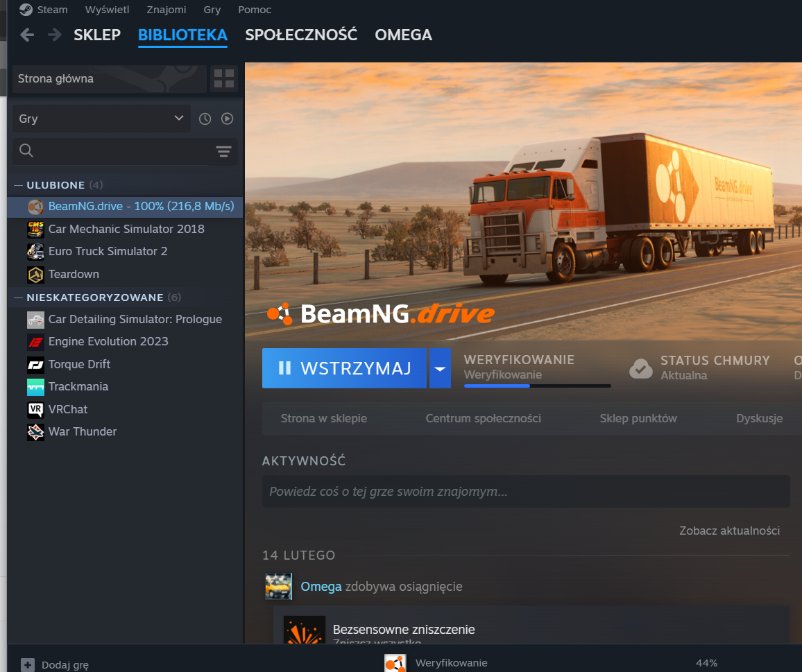Click Car Detailing Simulator icon

[35, 320]
